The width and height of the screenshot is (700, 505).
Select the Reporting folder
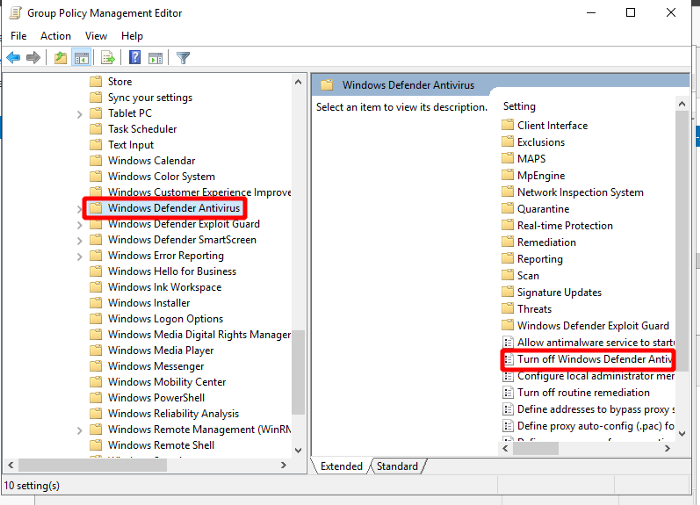(x=540, y=259)
